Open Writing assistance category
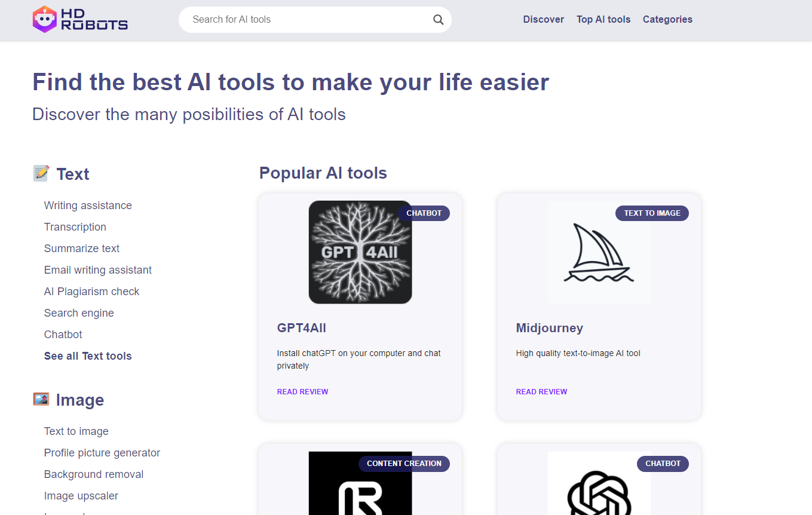This screenshot has height=515, width=812. click(88, 206)
